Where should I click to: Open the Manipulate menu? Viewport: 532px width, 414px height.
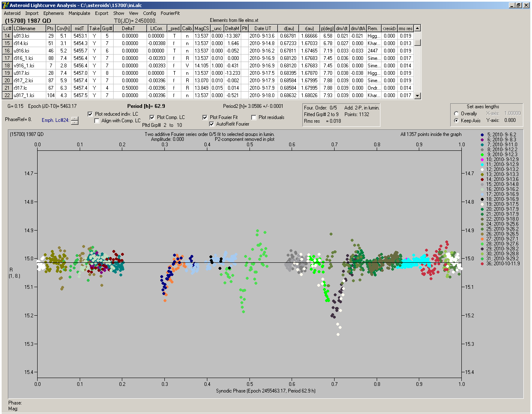click(x=79, y=13)
